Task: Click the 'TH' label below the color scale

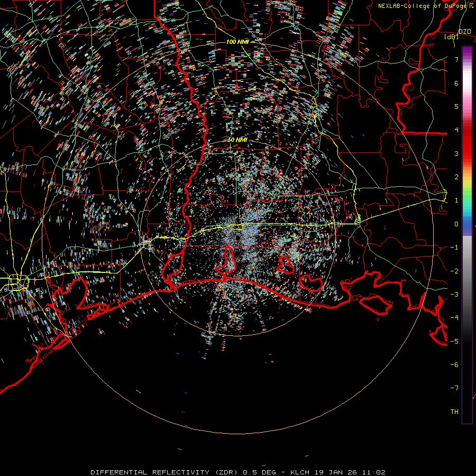Action: coord(454,411)
